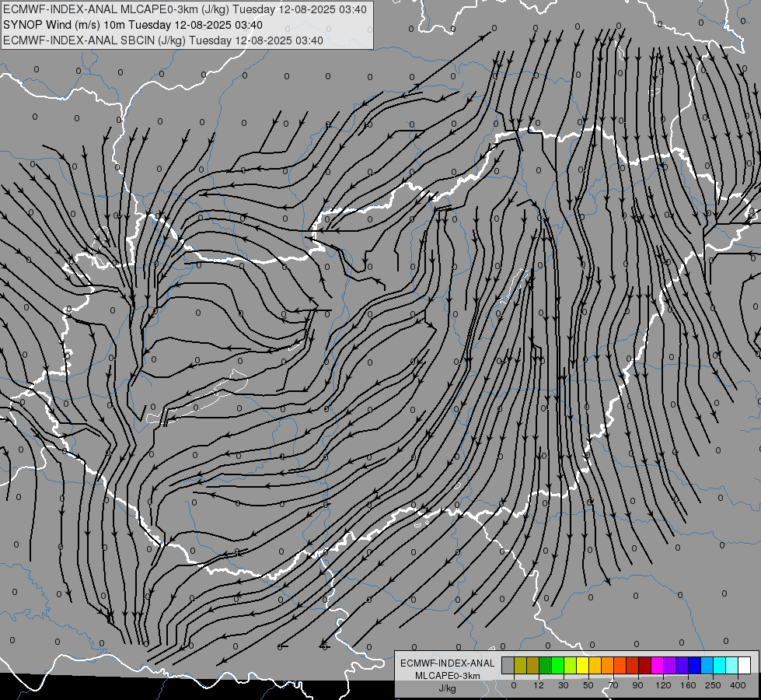
Task: Click the title line 'ECMWF-INDEX-ANAL MLCAPE0-3km (J/kg)'
Action: point(185,9)
